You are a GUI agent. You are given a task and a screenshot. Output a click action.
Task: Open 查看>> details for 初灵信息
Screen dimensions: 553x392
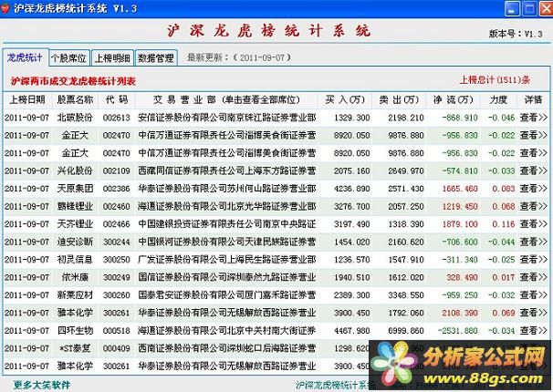point(533,260)
